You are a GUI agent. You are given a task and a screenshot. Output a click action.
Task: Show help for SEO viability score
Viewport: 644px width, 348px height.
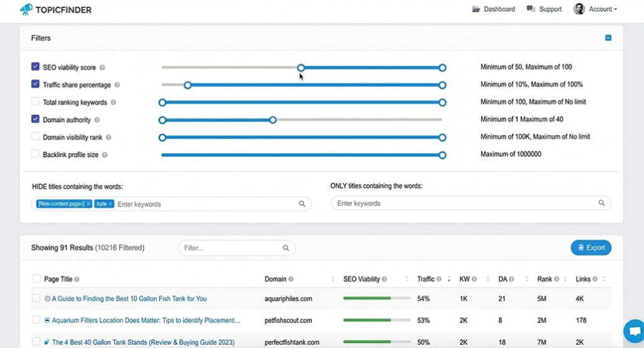[x=103, y=68]
